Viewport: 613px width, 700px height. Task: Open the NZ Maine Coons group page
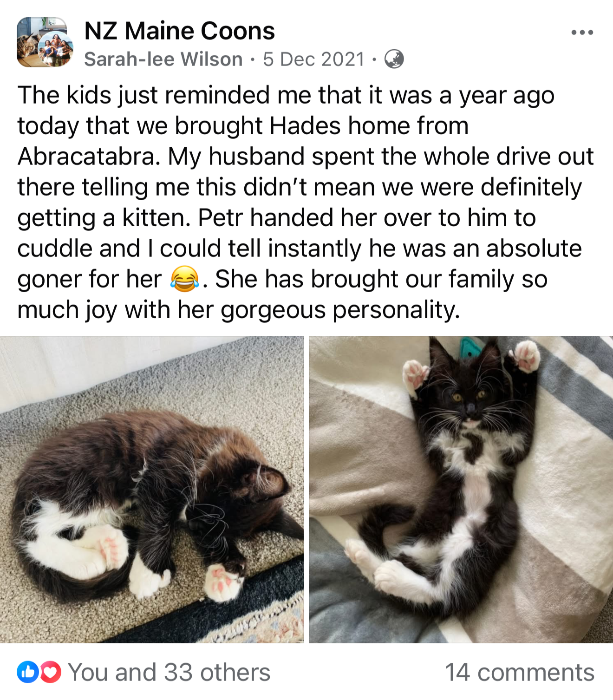pos(180,31)
